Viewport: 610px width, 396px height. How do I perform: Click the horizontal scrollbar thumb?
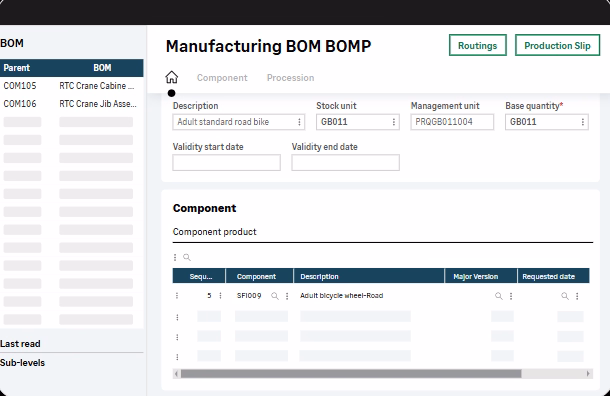(x=351, y=374)
